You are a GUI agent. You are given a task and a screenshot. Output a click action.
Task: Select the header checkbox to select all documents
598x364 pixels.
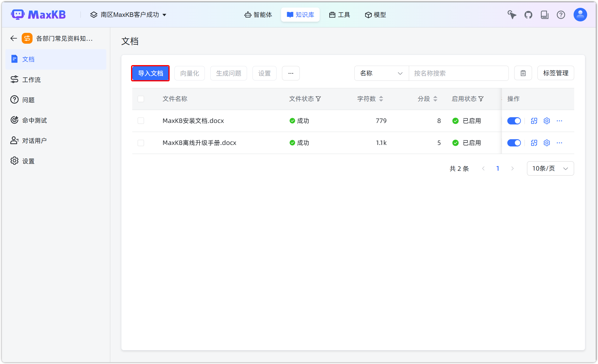pyautogui.click(x=141, y=99)
